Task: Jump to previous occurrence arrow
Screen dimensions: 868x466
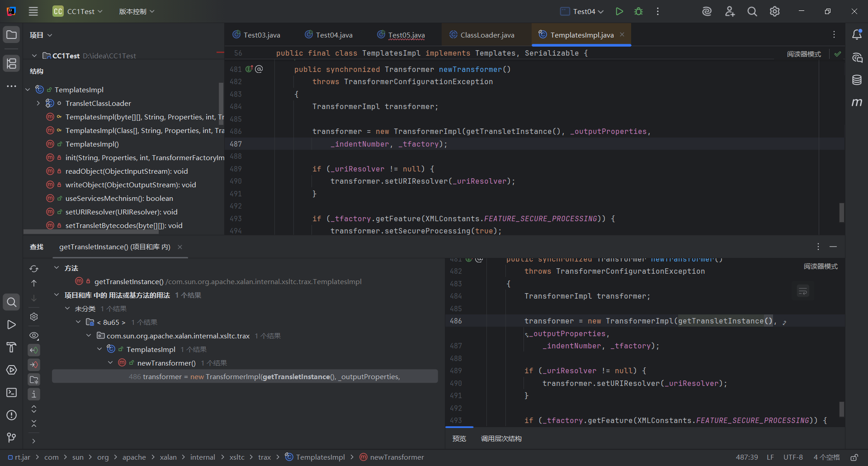Action: click(34, 283)
